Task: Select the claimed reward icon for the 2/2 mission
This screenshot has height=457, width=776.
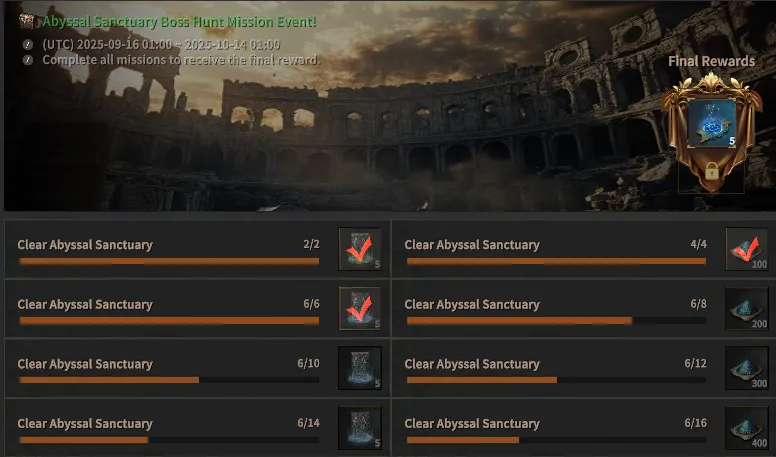Action: (x=360, y=249)
